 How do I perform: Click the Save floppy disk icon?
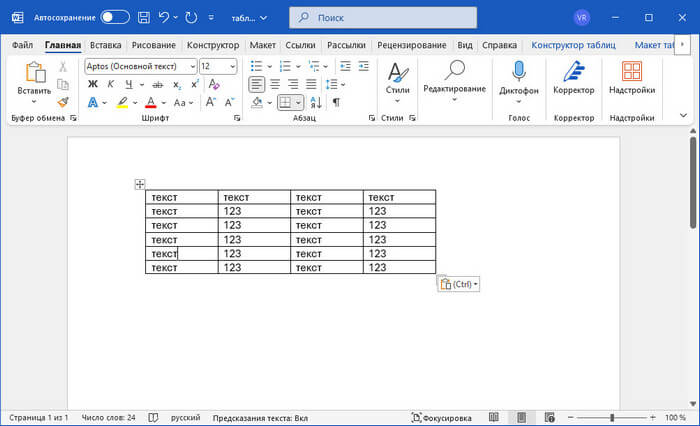144,18
